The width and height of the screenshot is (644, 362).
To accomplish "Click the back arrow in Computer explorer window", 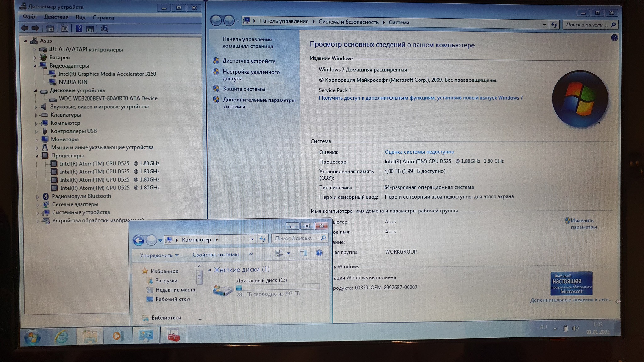I will tap(139, 240).
